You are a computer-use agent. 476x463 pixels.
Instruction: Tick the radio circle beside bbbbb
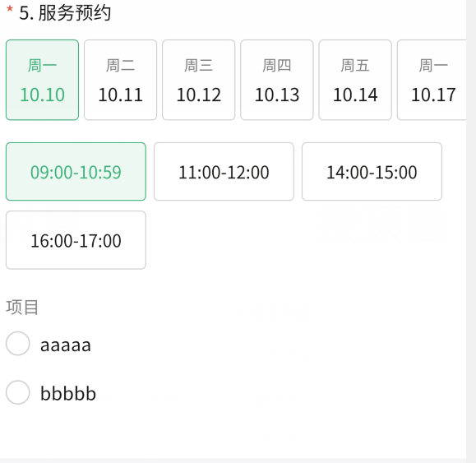pyautogui.click(x=18, y=392)
